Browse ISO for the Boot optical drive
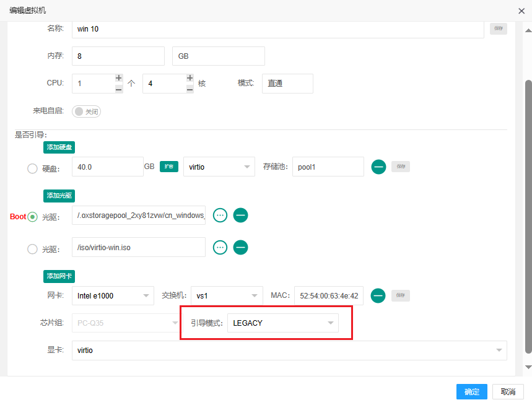 [x=220, y=216]
